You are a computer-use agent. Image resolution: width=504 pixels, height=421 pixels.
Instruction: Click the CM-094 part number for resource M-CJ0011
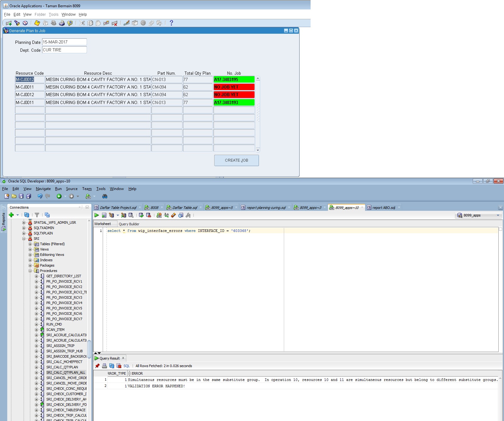point(167,87)
